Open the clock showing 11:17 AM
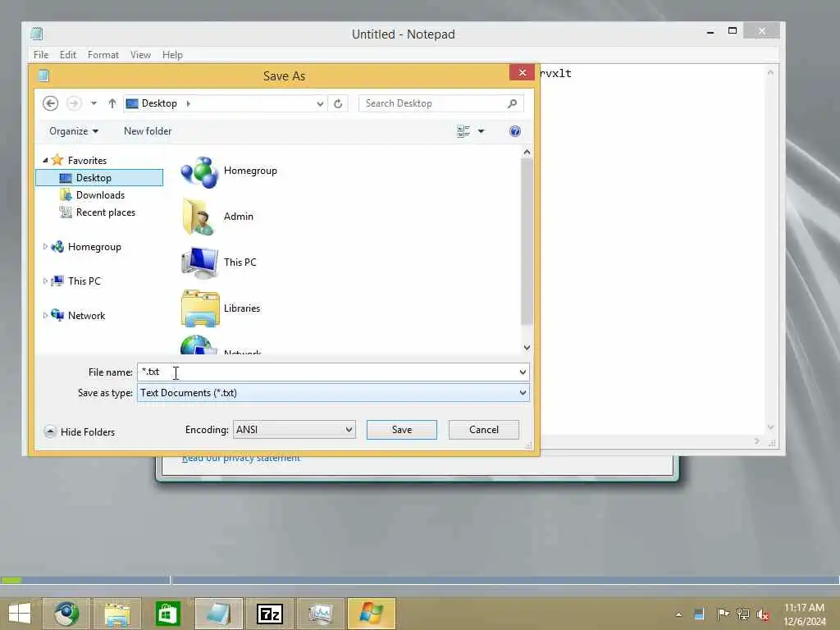 (x=804, y=614)
